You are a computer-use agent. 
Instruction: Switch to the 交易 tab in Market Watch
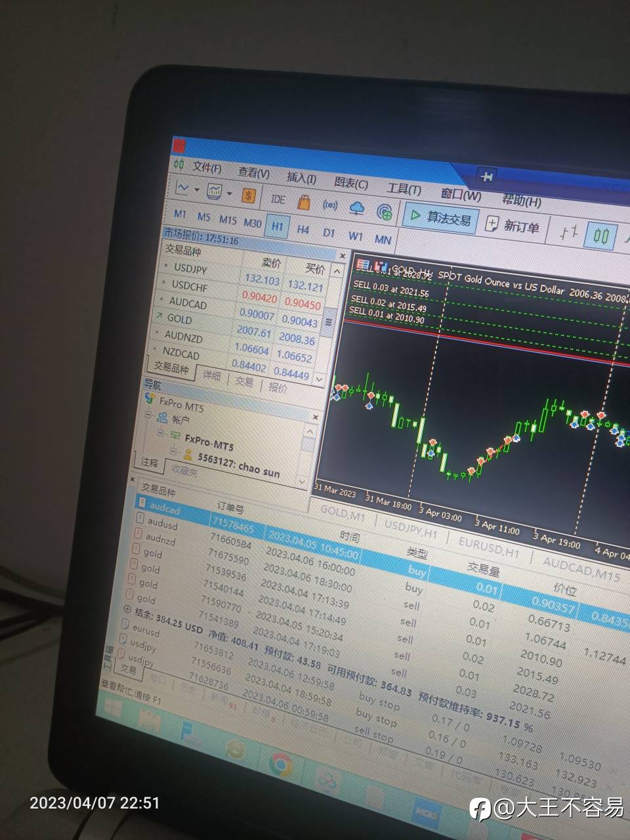244,381
